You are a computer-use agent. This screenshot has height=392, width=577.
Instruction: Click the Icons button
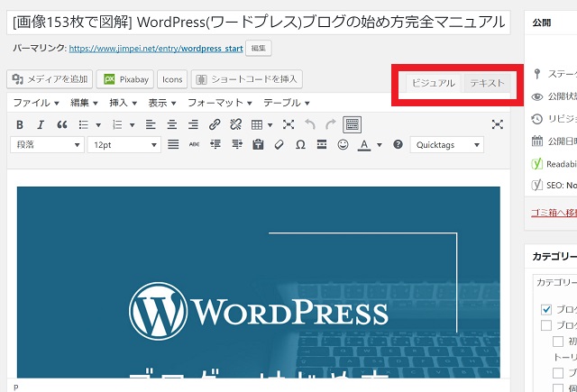(x=172, y=79)
